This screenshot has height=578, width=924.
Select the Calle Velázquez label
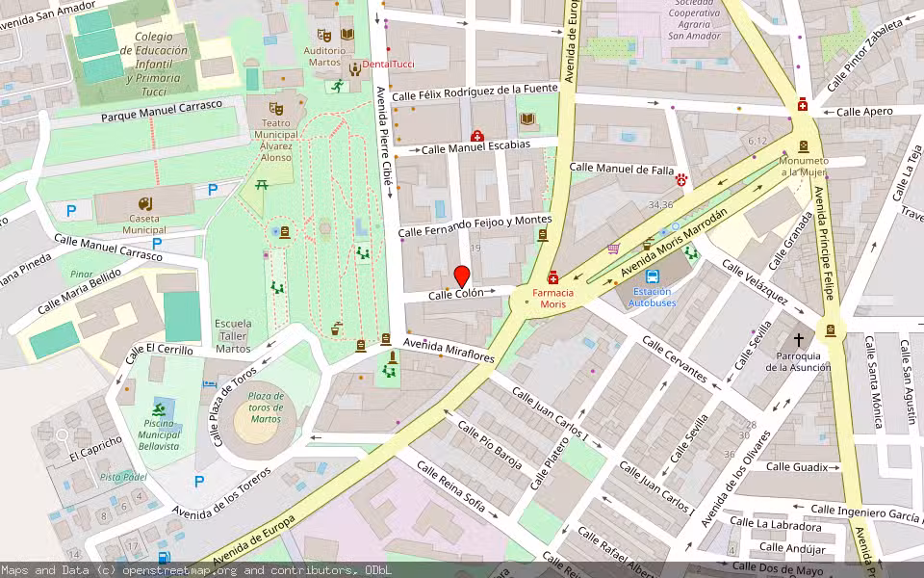755,282
